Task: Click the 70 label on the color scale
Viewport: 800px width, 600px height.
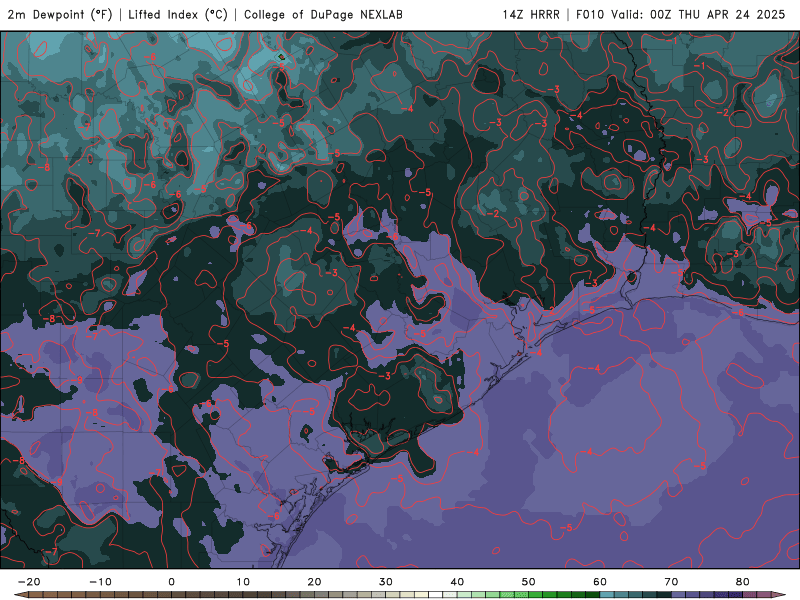Action: pyautogui.click(x=671, y=582)
